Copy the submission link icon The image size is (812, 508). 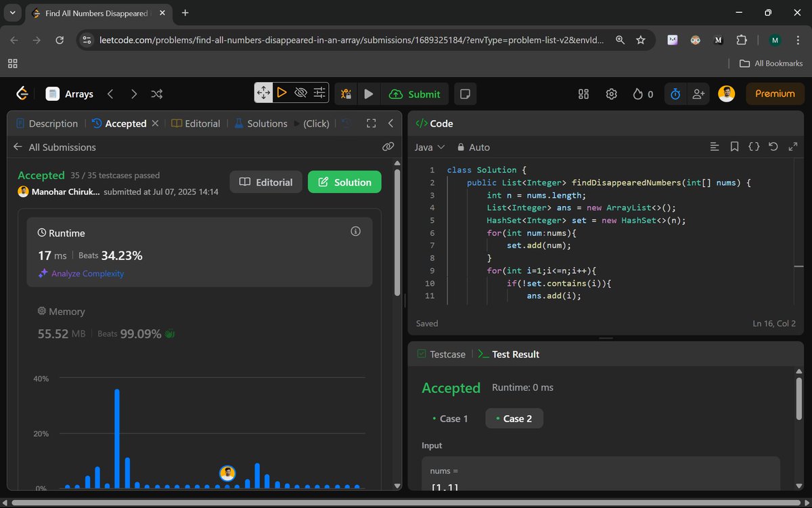388,146
